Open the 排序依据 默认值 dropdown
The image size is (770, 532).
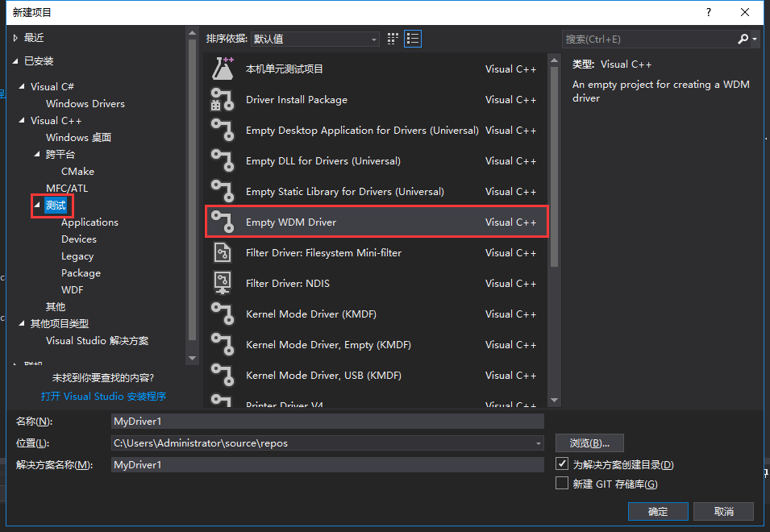[x=314, y=39]
